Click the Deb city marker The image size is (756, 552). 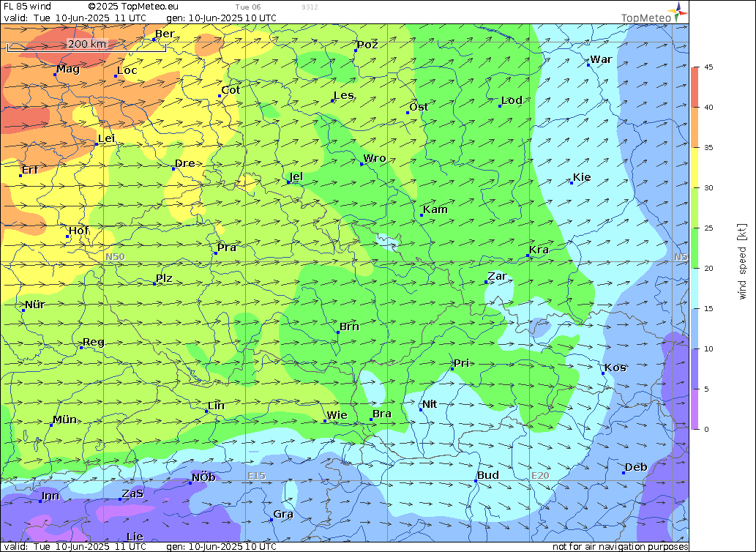624,474
